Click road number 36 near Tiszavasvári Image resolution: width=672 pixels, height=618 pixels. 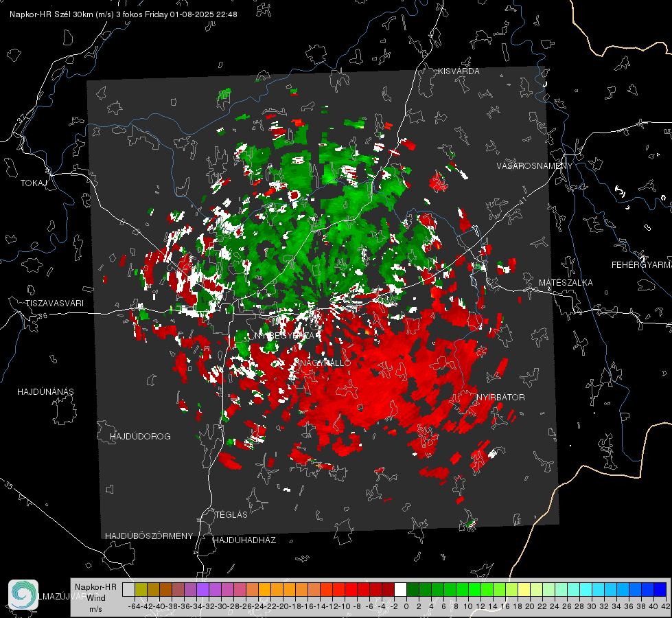click(x=43, y=316)
